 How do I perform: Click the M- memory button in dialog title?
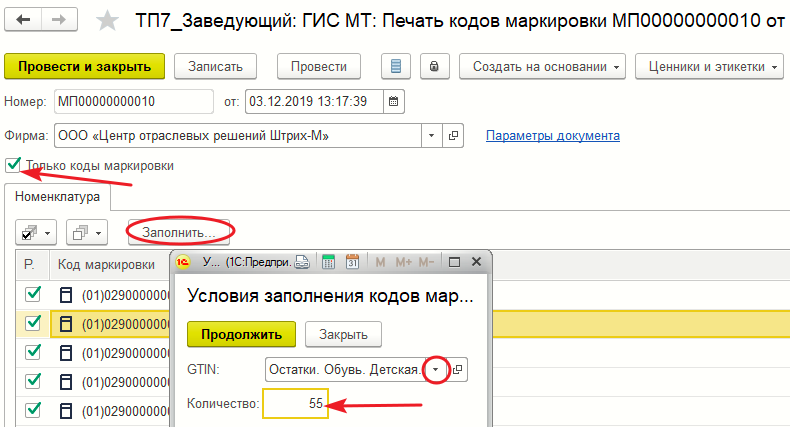[x=426, y=262]
